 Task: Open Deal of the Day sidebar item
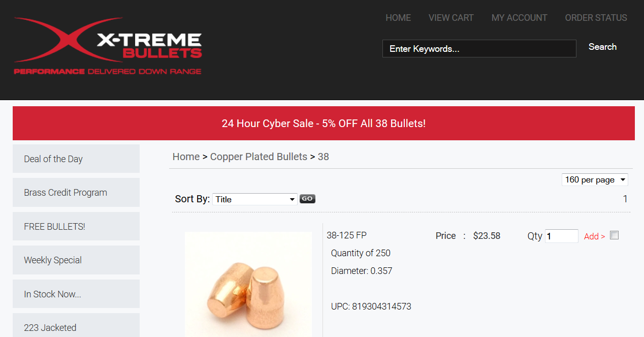[76, 159]
